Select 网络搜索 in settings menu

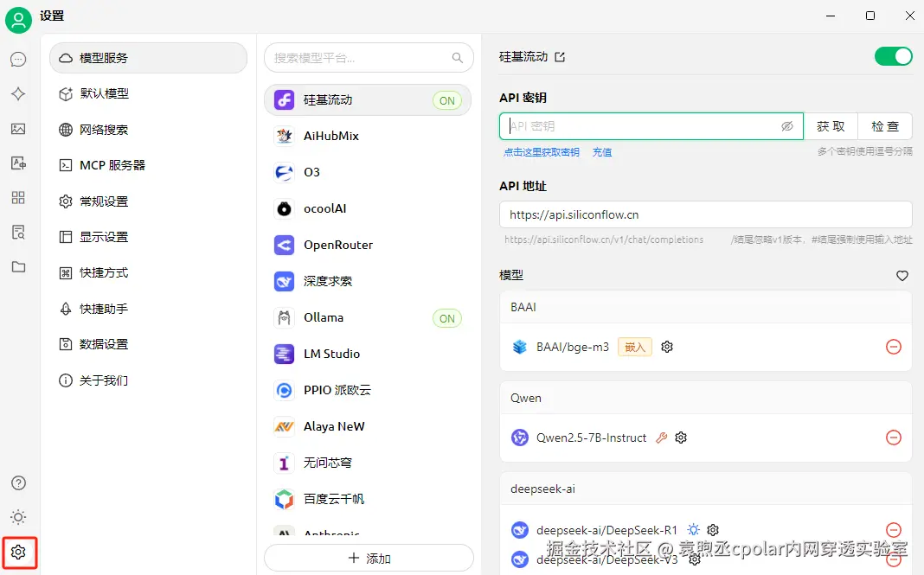click(x=148, y=130)
